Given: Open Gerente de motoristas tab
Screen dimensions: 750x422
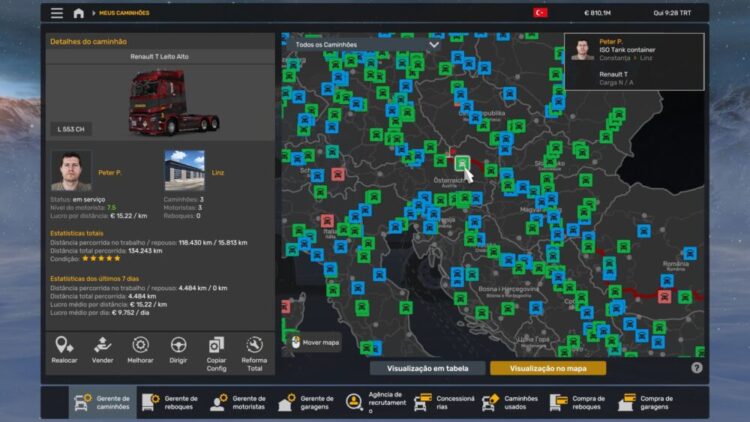Looking at the screenshot, I should coord(238,402).
